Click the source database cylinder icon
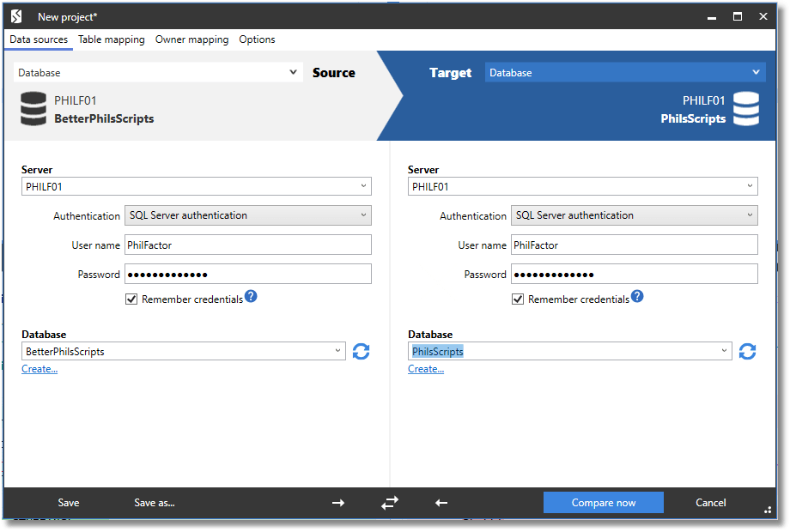Image resolution: width=790 pixels, height=532 pixels. pyautogui.click(x=33, y=108)
